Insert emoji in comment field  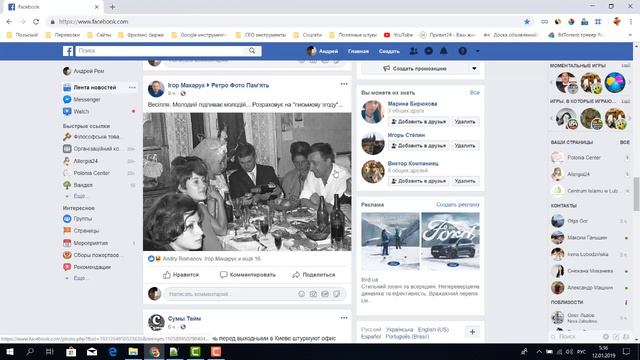[301, 294]
